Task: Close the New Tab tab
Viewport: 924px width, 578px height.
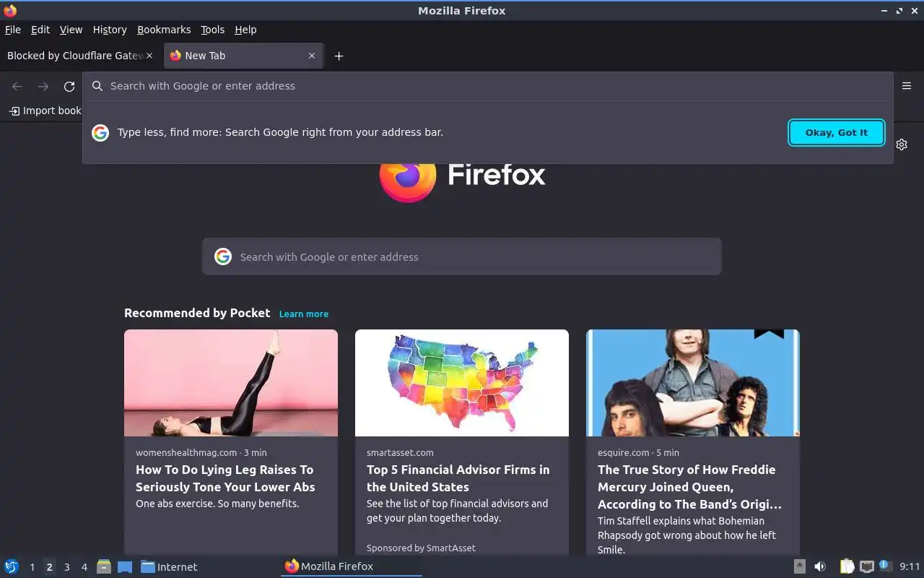Action: (x=312, y=56)
